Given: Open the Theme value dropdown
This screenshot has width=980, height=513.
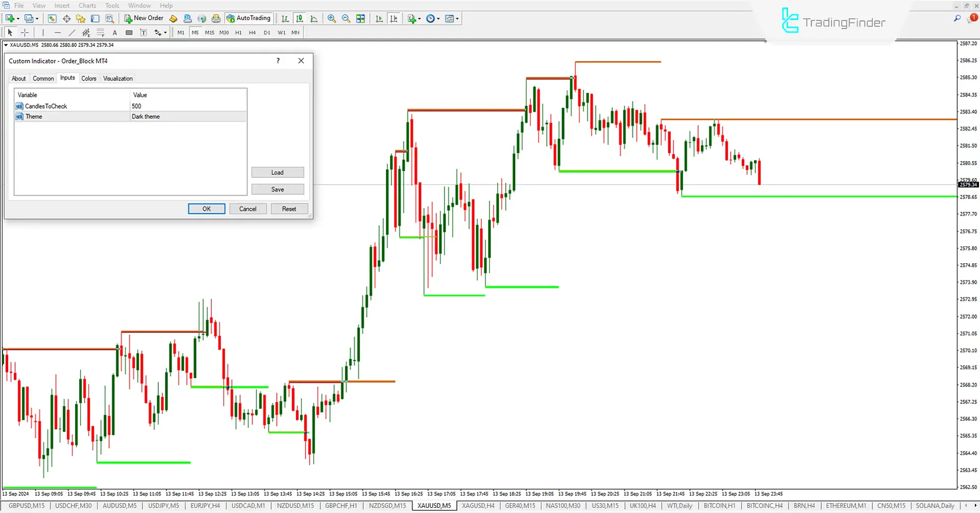Looking at the screenshot, I should [189, 116].
